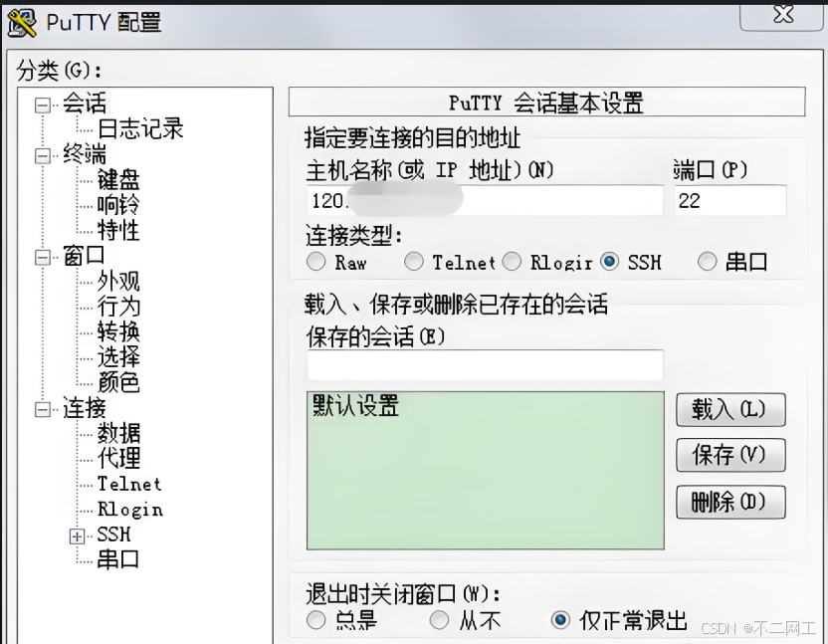Open the SSH category in tree
The width and height of the screenshot is (828, 644).
[x=113, y=535]
